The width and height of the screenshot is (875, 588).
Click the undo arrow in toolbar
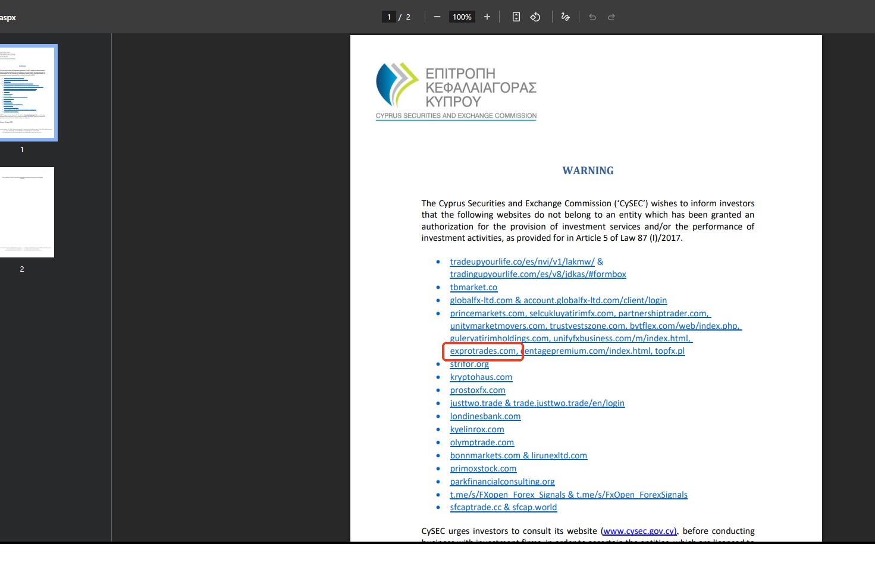(592, 17)
